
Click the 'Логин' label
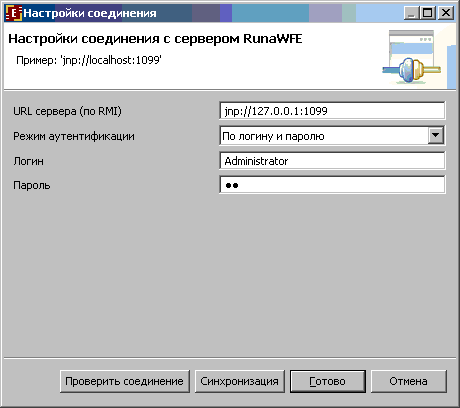coord(28,161)
